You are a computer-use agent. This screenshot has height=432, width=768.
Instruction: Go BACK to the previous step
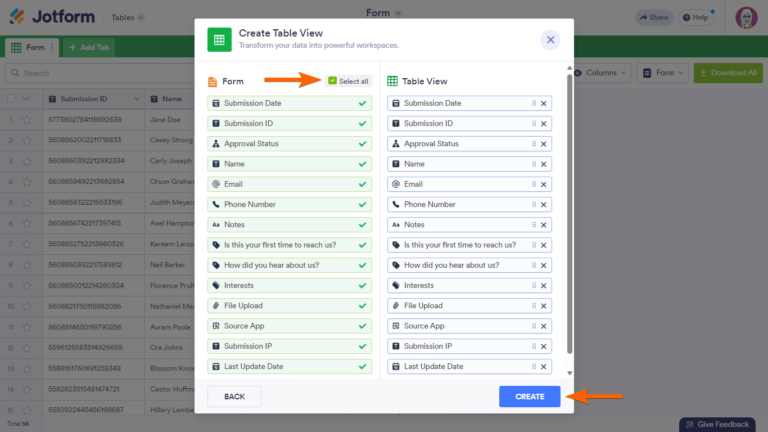tap(234, 397)
